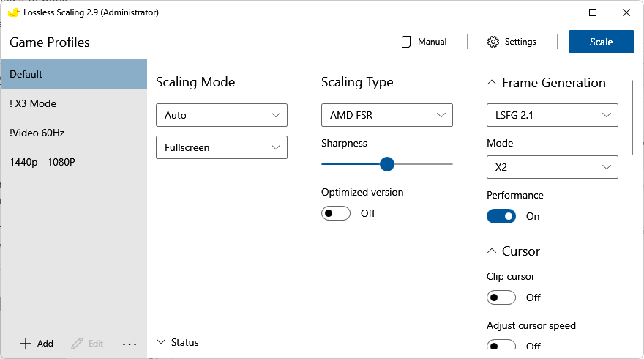Enable the Clip cursor toggle
This screenshot has height=359, width=644.
click(x=501, y=297)
